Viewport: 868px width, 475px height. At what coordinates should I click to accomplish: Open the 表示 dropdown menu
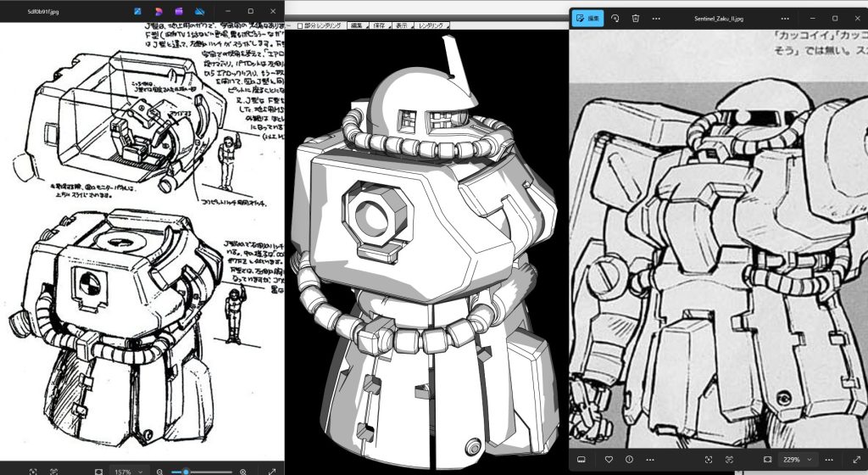pyautogui.click(x=403, y=25)
